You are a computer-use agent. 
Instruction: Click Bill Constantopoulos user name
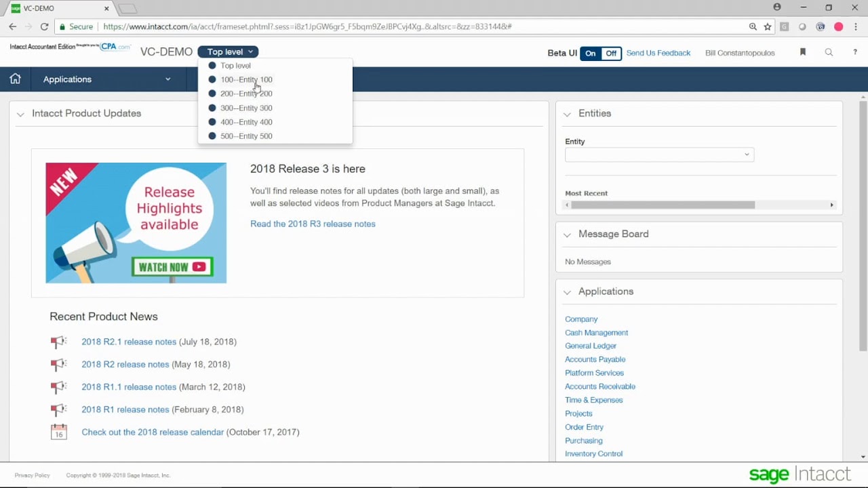click(x=740, y=53)
